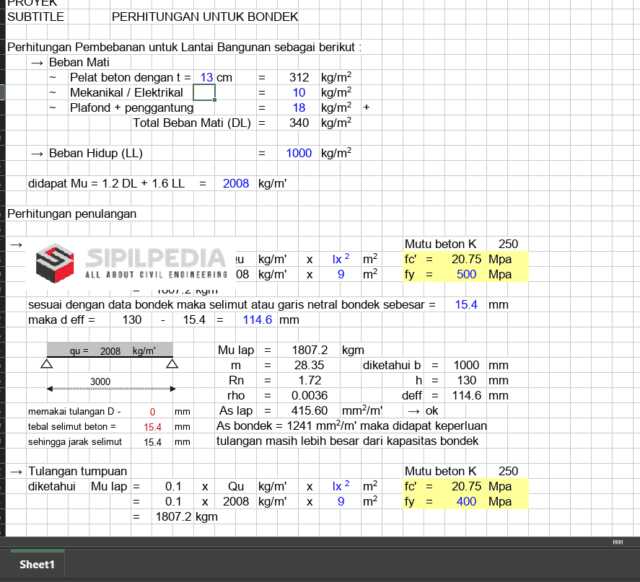This screenshot has height=582, width=640.
Task: Select the d eff result 114.6
Action: [x=257, y=320]
